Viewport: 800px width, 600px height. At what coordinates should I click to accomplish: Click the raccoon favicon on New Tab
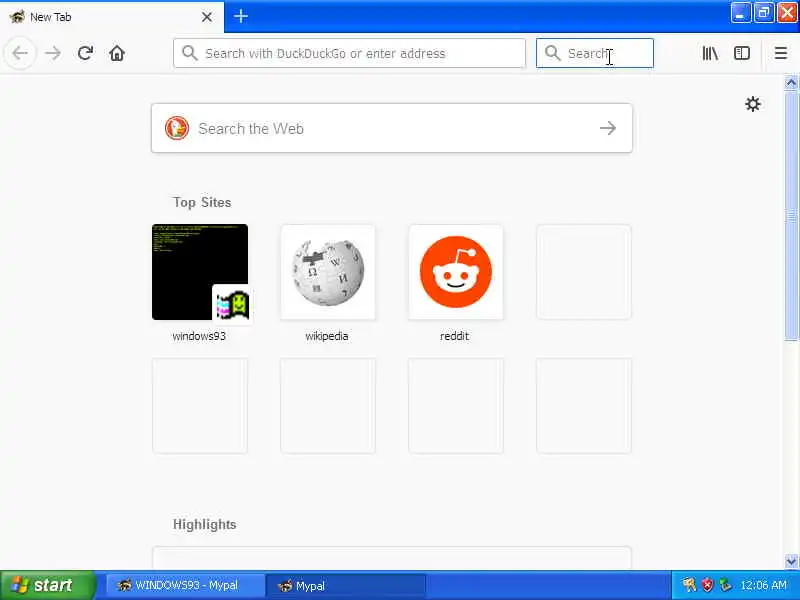[x=17, y=17]
